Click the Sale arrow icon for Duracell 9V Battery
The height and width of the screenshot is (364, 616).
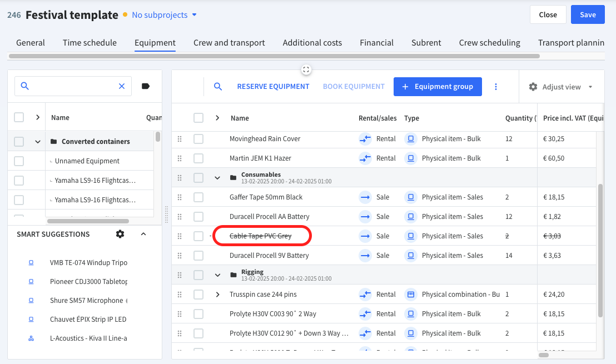(x=365, y=256)
